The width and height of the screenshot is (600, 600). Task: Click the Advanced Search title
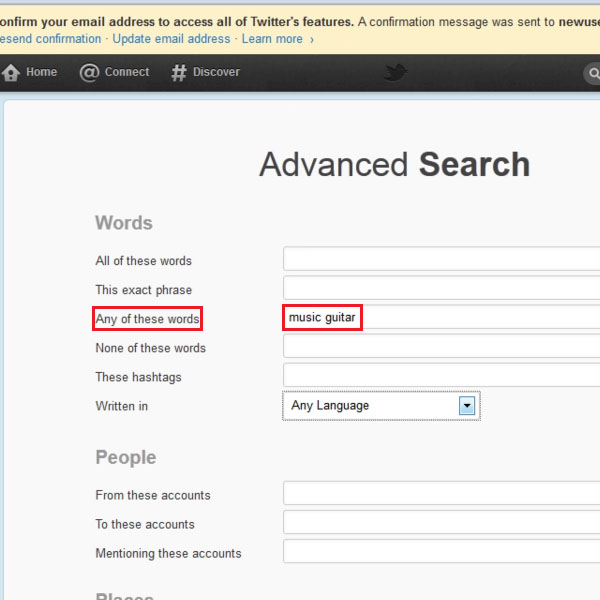point(395,165)
